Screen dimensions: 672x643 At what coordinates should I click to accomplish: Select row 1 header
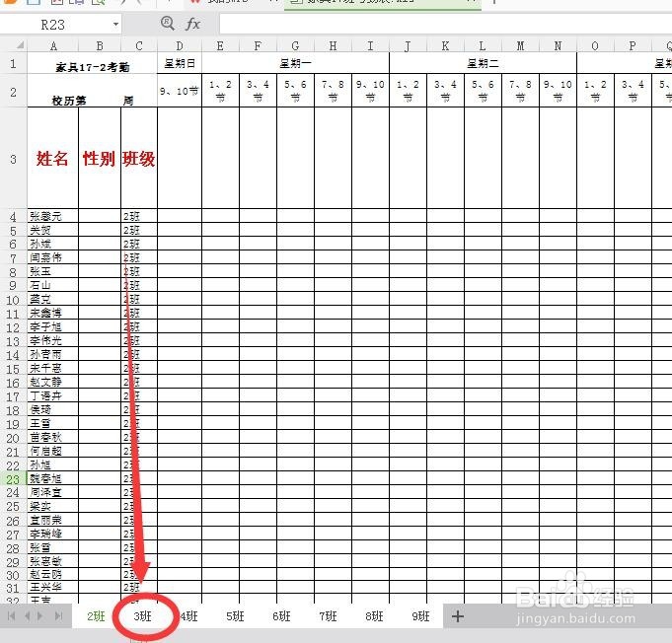point(13,63)
